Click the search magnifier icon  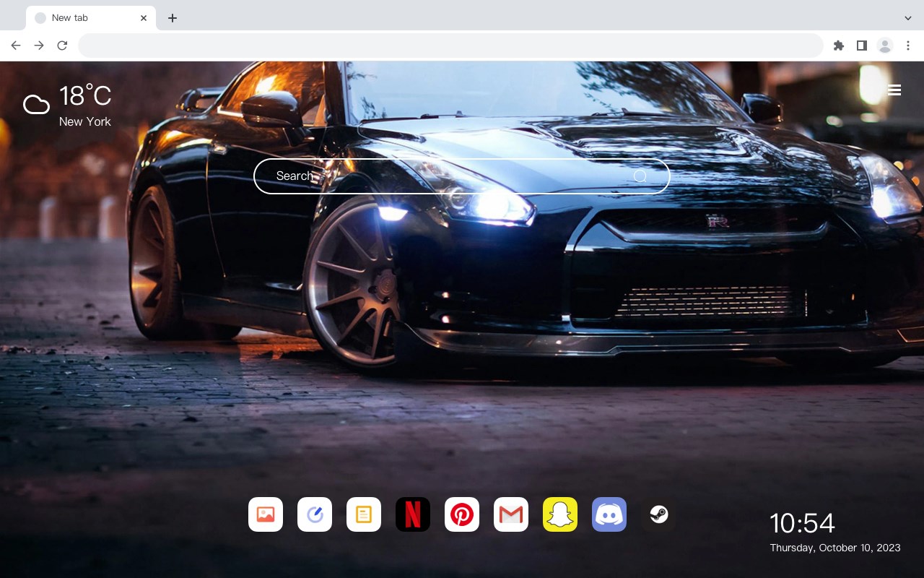pos(640,176)
